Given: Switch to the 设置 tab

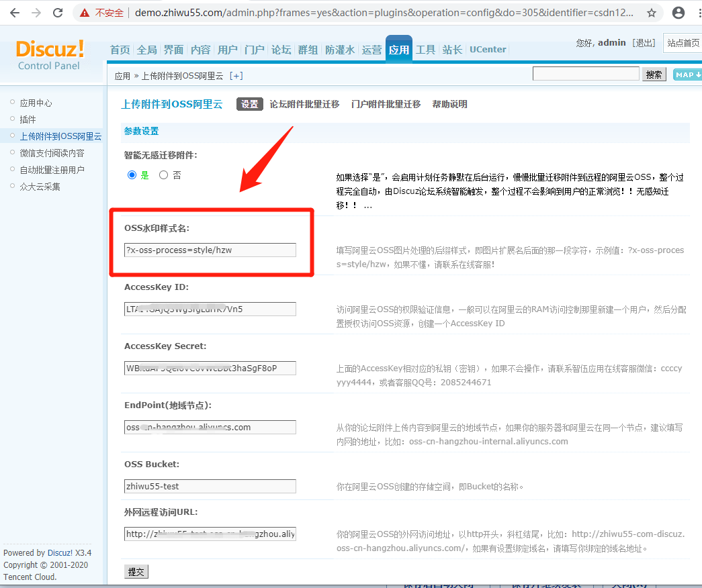Looking at the screenshot, I should click(x=249, y=104).
